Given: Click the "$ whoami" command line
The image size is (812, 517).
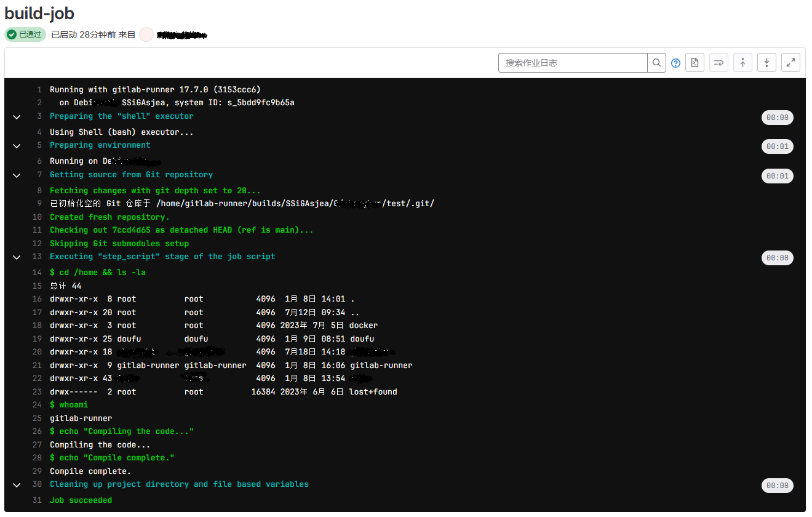Looking at the screenshot, I should (69, 405).
